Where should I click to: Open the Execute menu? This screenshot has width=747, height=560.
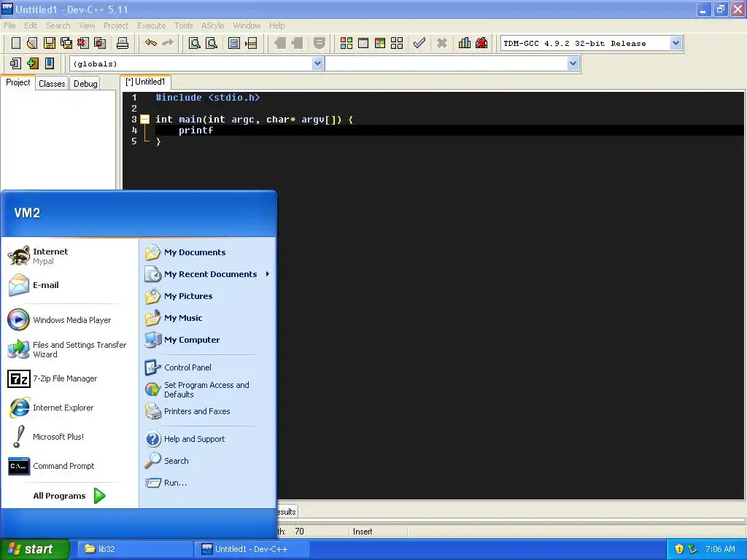152,26
